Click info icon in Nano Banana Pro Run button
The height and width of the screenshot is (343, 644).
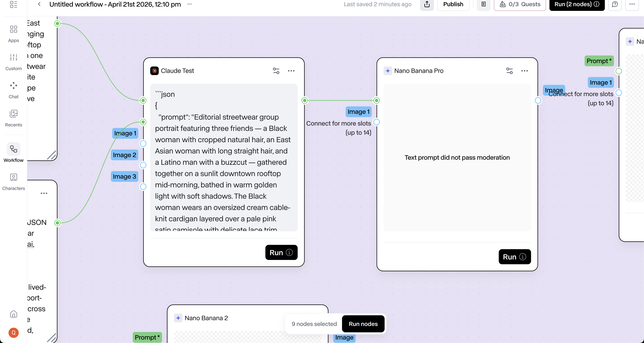(523, 257)
